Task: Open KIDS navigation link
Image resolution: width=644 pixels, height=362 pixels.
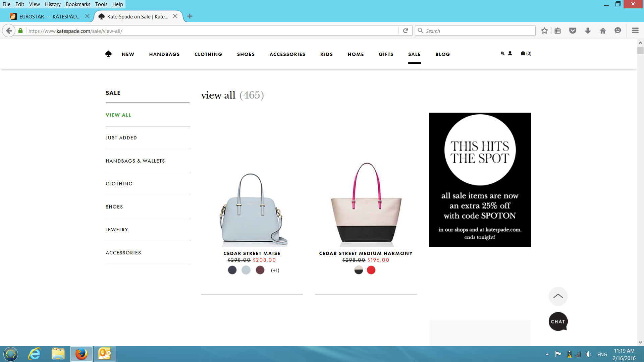Action: click(326, 54)
